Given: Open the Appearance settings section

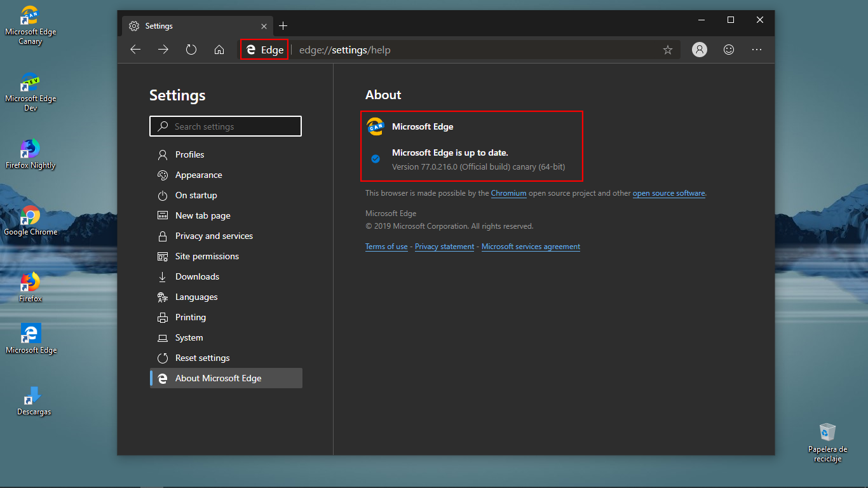Looking at the screenshot, I should (198, 175).
